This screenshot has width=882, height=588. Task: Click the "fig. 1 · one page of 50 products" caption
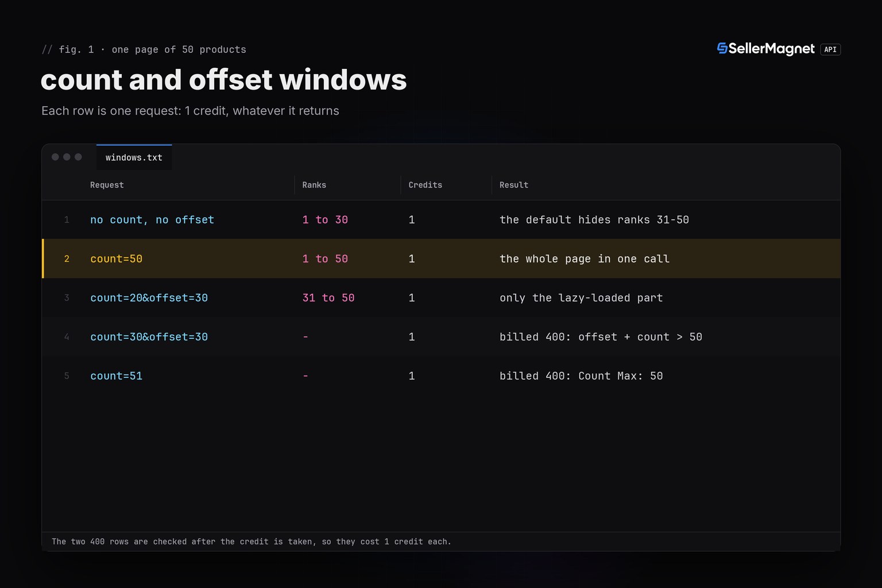coord(144,49)
